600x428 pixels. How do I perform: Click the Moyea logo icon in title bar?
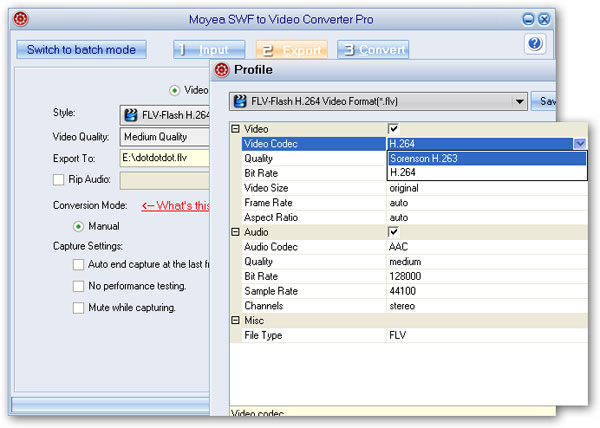coord(21,19)
